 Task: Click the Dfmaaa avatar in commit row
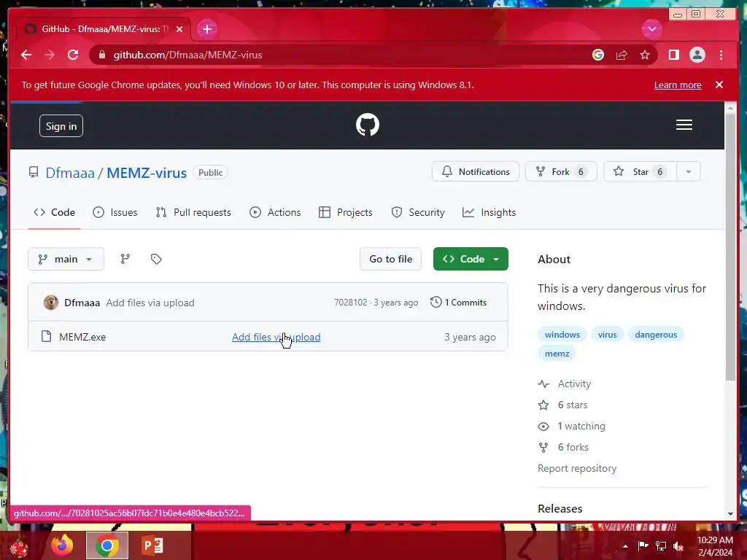(51, 303)
